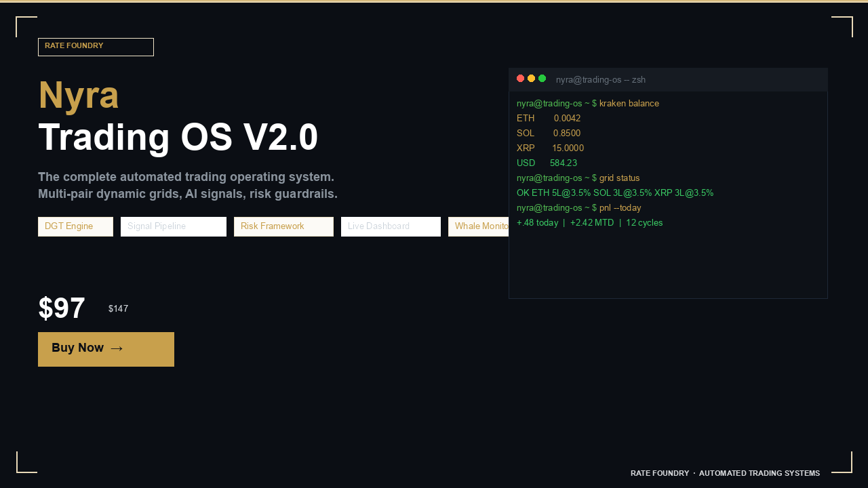Click the RATE FOUNDRY badge
This screenshot has width=868, height=488.
coord(96,47)
